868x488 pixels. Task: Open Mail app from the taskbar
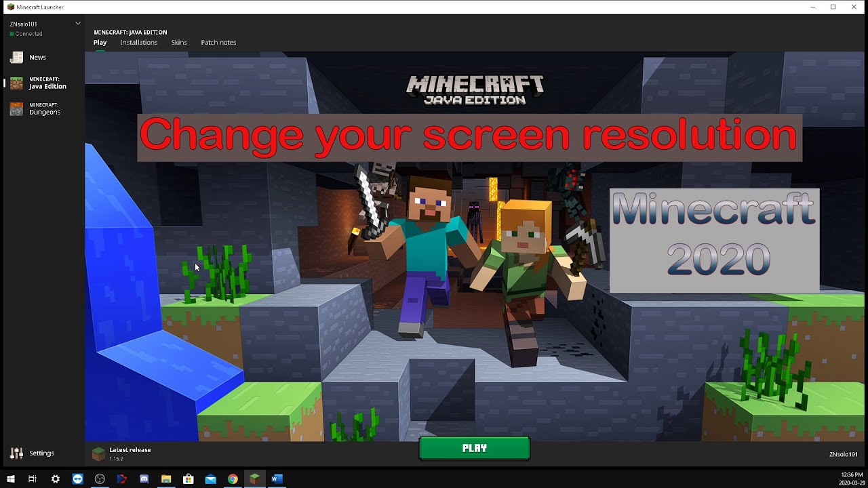[210, 479]
